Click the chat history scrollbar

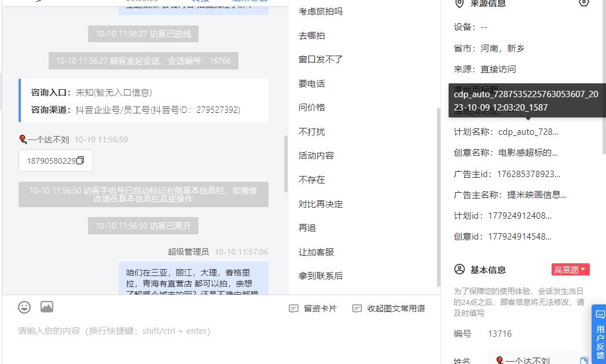click(285, 163)
